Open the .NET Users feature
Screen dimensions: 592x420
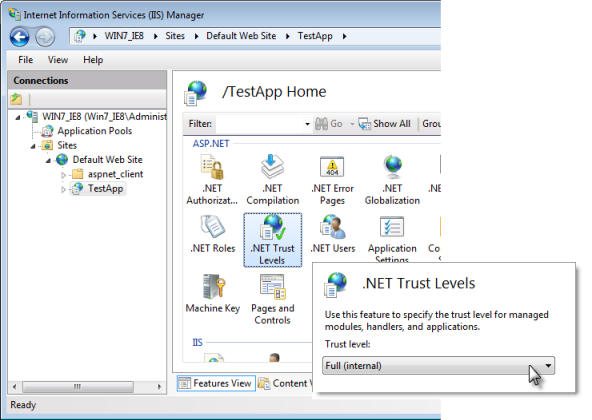[x=333, y=234]
